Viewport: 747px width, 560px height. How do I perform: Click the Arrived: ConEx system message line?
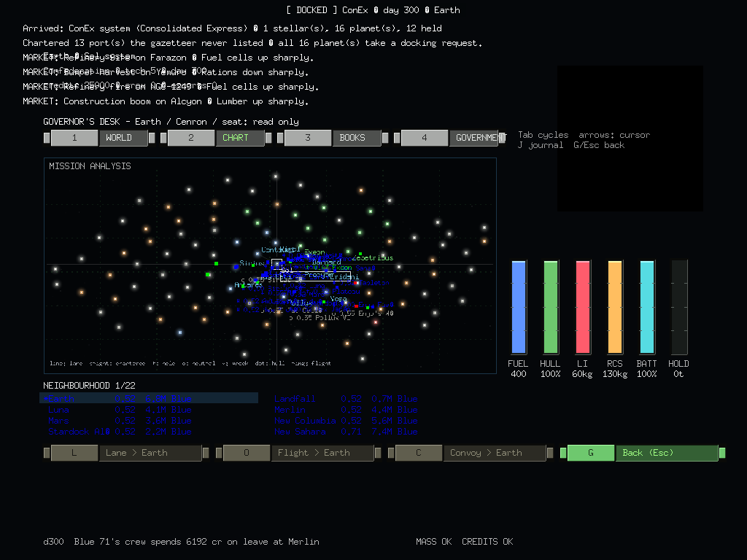pyautogui.click(x=233, y=28)
